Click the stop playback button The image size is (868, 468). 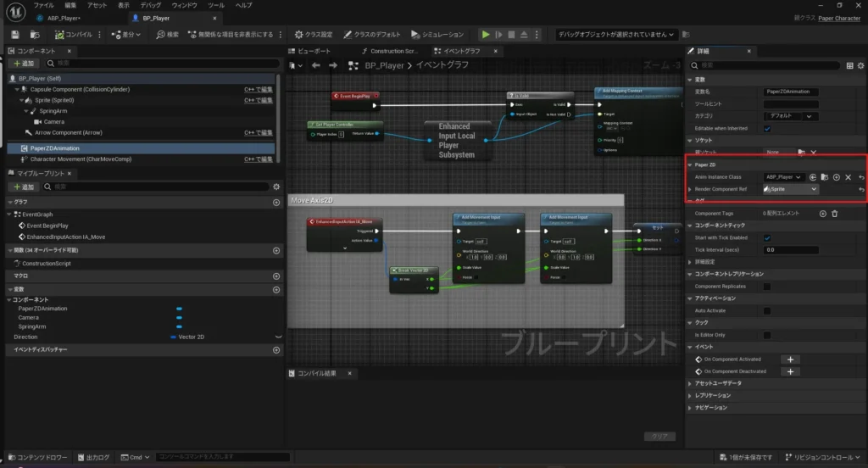pos(511,35)
